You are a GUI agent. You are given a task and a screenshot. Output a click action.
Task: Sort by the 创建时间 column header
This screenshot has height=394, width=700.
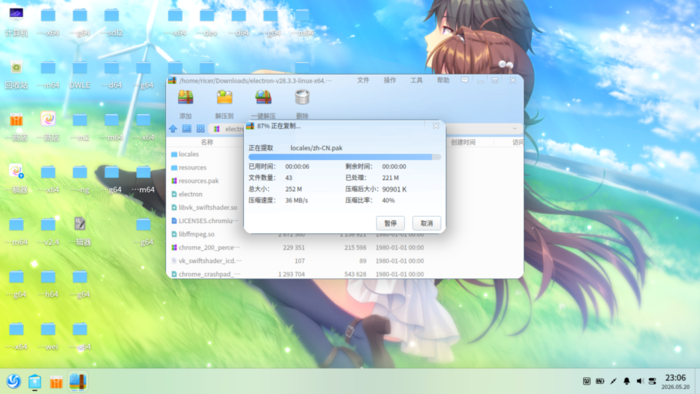coord(463,142)
